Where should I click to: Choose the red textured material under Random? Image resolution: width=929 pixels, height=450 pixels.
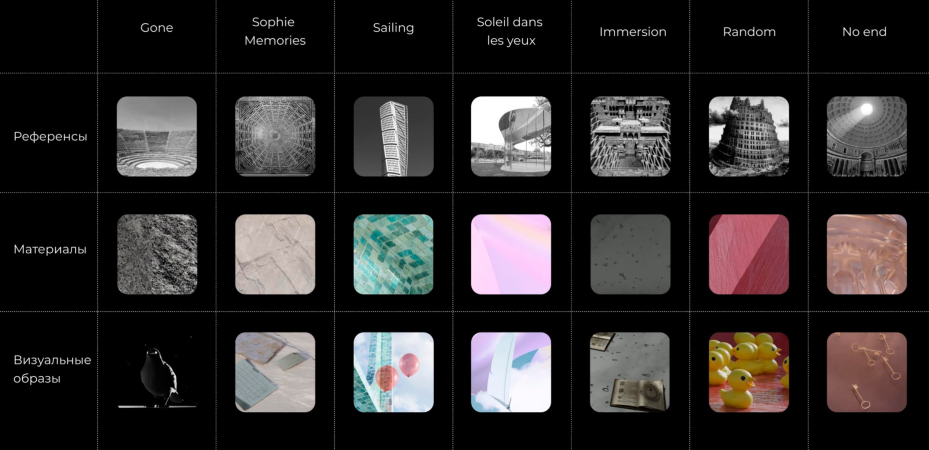(x=749, y=255)
